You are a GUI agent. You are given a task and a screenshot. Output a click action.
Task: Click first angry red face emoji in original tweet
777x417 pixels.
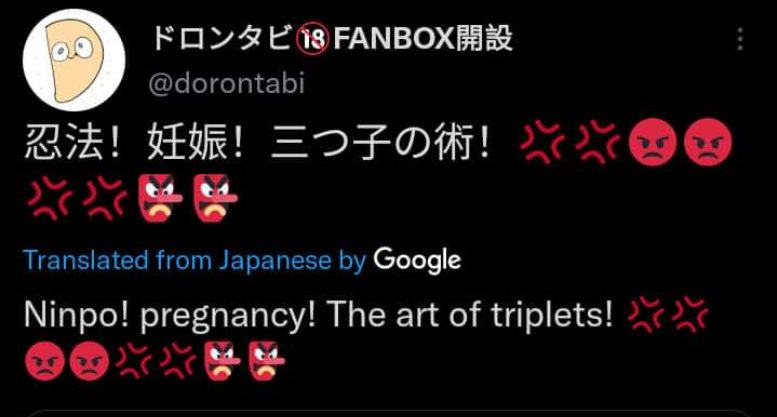(x=653, y=142)
